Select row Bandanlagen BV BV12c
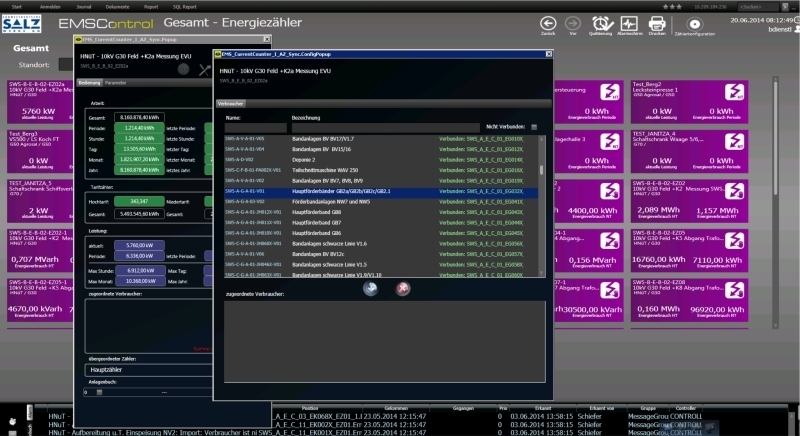This screenshot has width=800, height=436. tap(381, 254)
